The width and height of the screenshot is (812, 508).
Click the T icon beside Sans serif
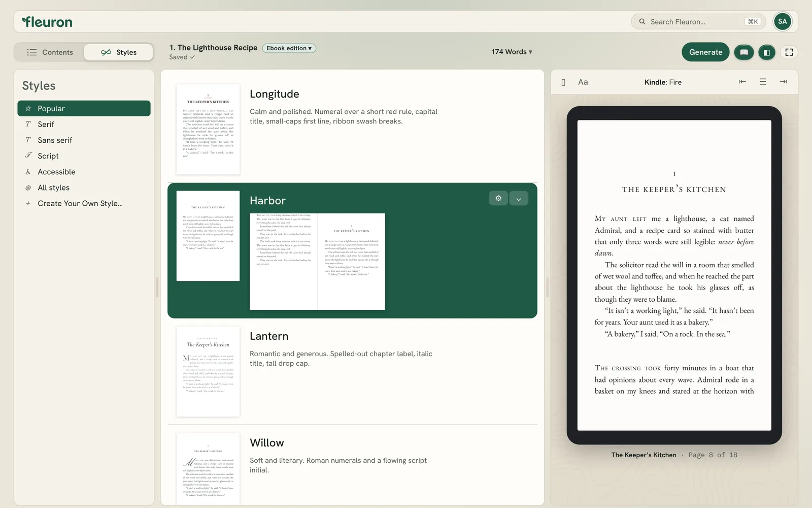(28, 140)
